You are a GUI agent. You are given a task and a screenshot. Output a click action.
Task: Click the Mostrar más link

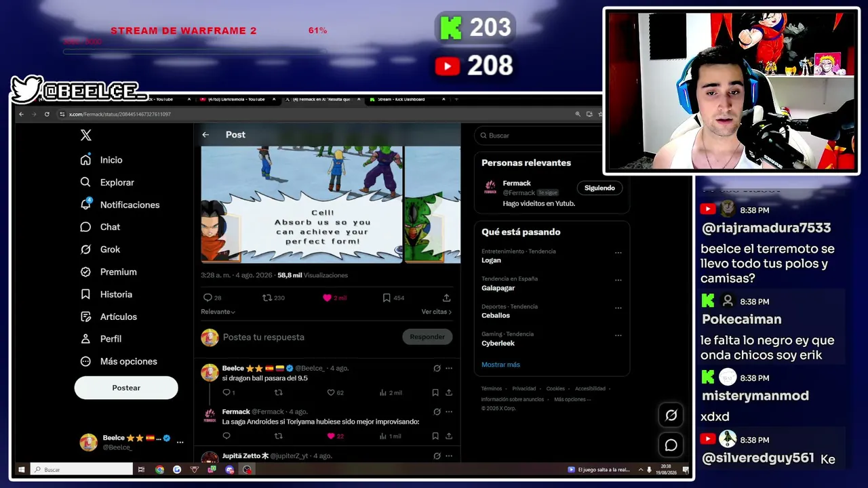click(x=500, y=365)
